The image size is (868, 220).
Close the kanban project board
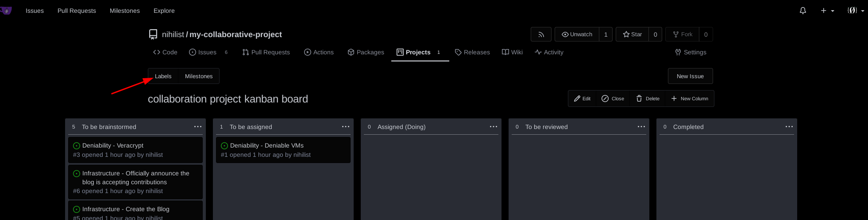tap(613, 99)
